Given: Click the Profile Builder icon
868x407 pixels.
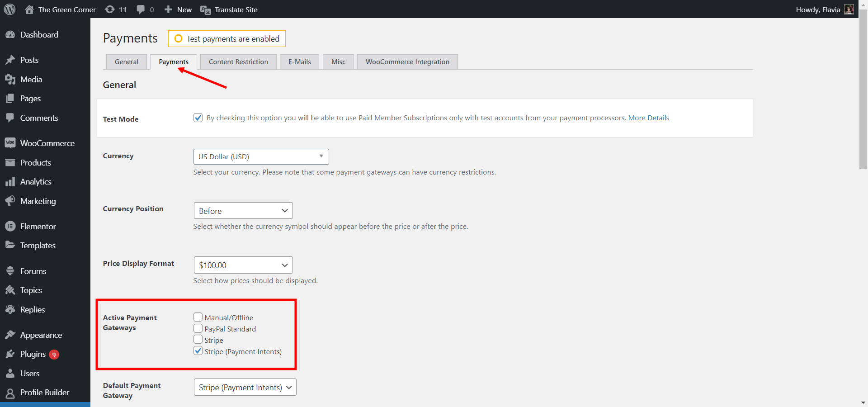Looking at the screenshot, I should [x=10, y=393].
